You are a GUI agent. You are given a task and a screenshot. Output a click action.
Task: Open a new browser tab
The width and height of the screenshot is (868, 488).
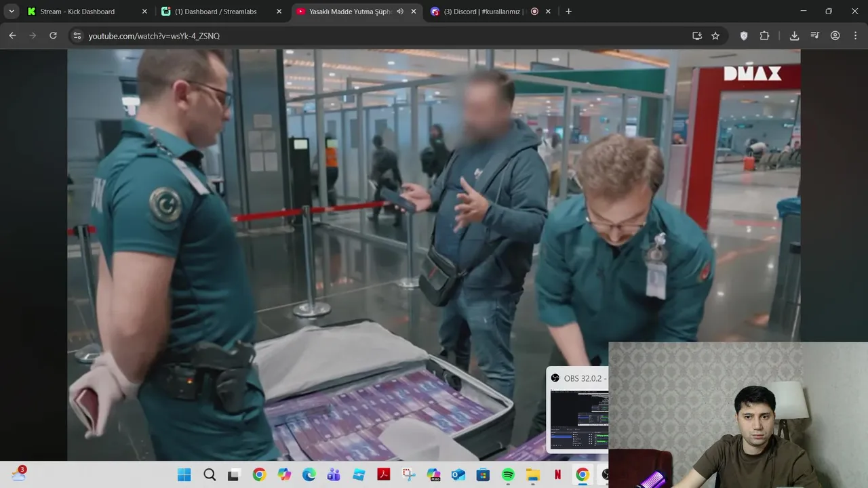coord(568,12)
